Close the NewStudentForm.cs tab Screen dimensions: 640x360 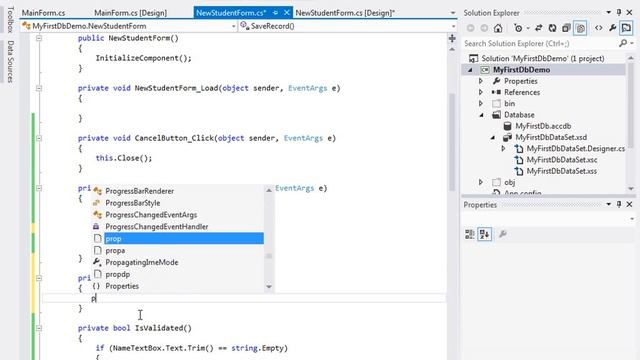tap(287, 13)
